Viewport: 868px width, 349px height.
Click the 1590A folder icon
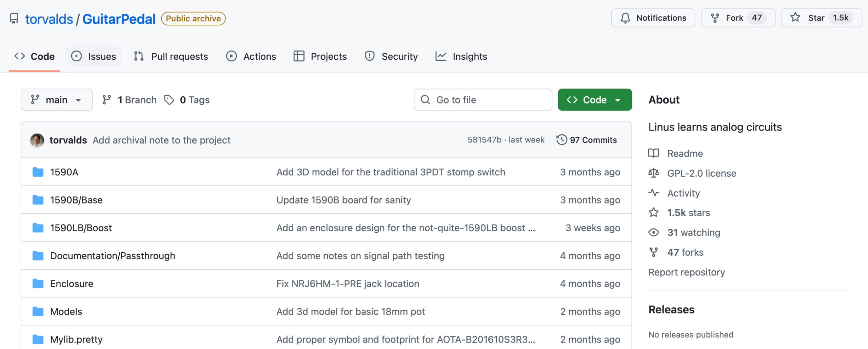(38, 172)
